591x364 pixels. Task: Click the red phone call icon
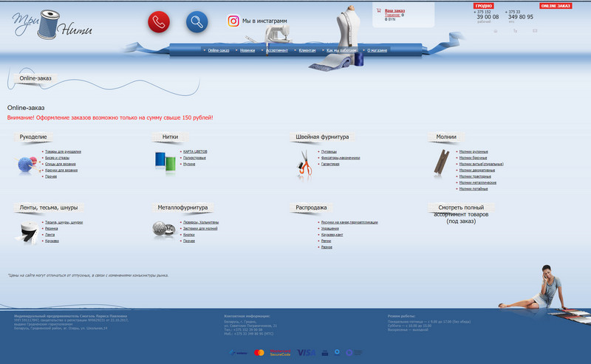(x=159, y=22)
